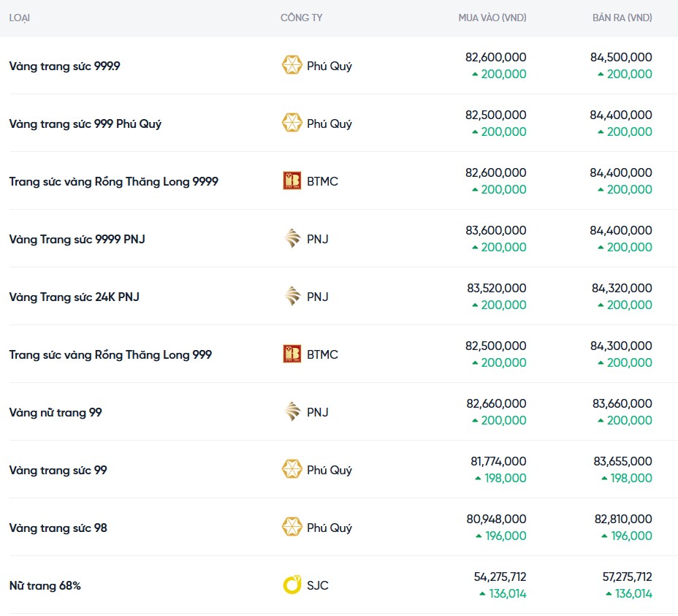Click Phú Quý logo in Vàng trang sức 98 row
Viewport: 678px width, 616px height.
pos(292,527)
